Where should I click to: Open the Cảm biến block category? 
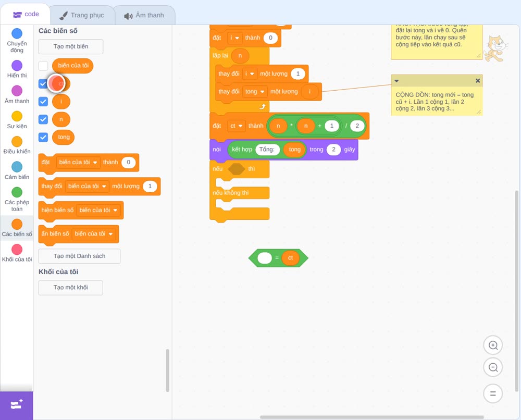point(17,171)
